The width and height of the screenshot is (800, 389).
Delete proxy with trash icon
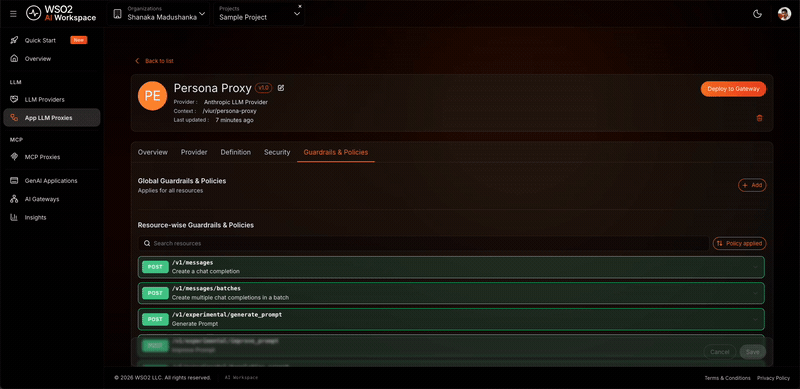pyautogui.click(x=759, y=118)
